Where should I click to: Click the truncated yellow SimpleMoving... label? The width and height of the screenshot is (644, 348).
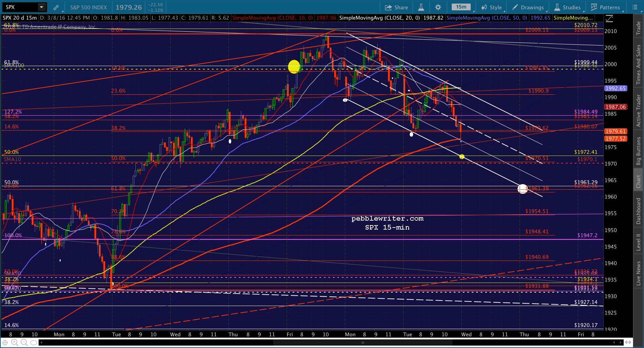(573, 18)
